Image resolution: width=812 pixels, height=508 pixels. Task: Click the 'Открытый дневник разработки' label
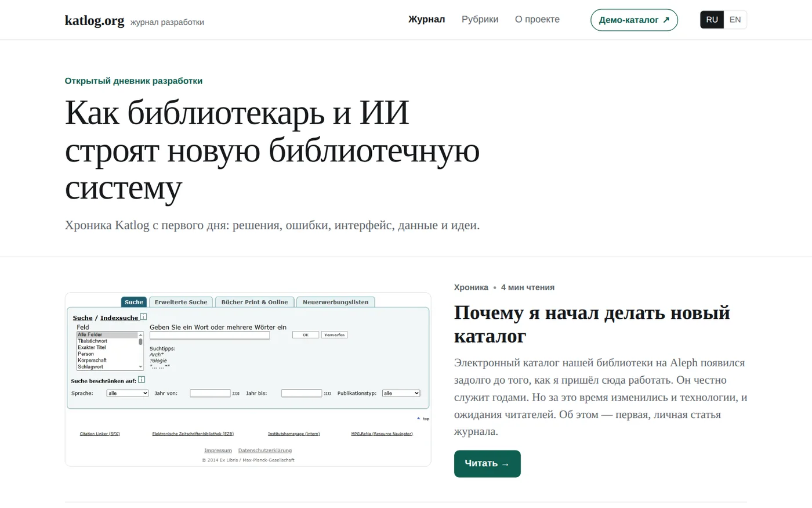tap(133, 81)
